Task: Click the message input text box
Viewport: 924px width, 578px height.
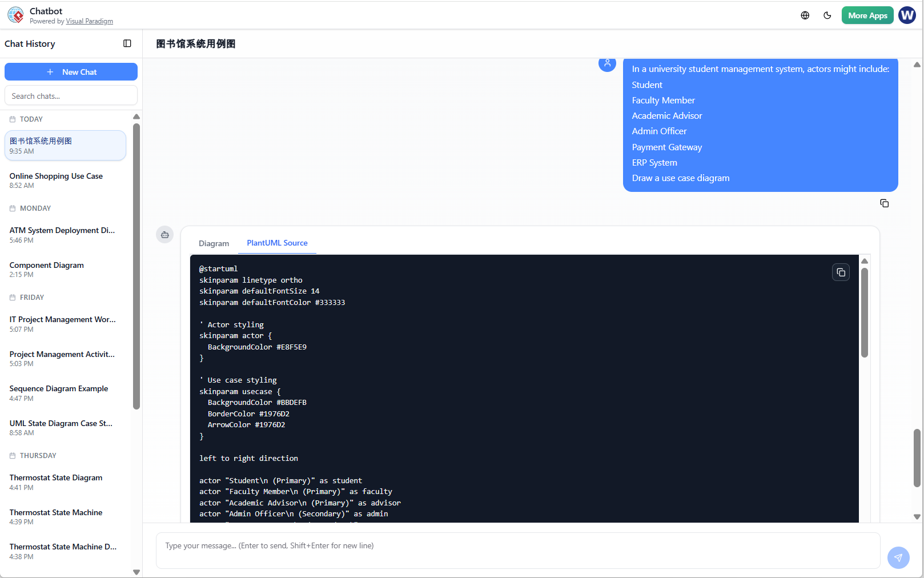Action: point(517,551)
